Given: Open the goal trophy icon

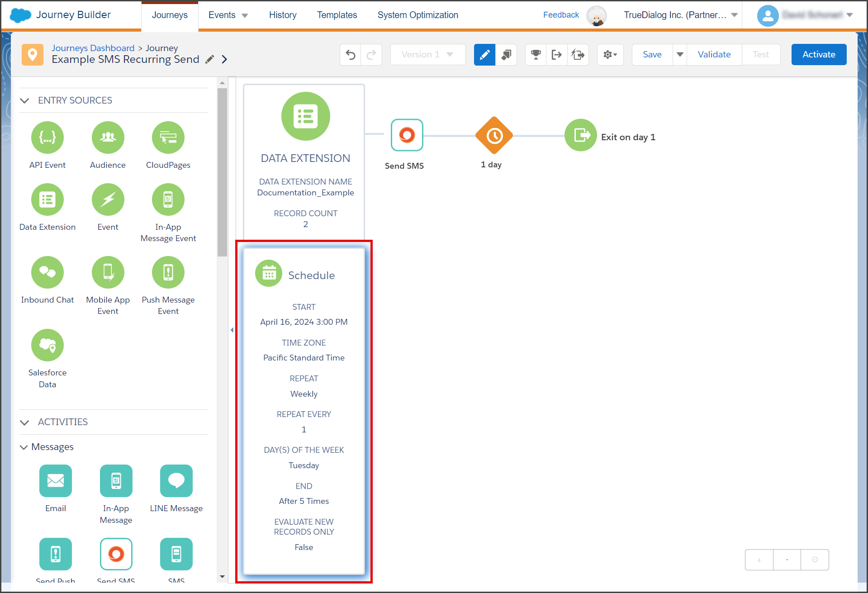Looking at the screenshot, I should [x=536, y=55].
